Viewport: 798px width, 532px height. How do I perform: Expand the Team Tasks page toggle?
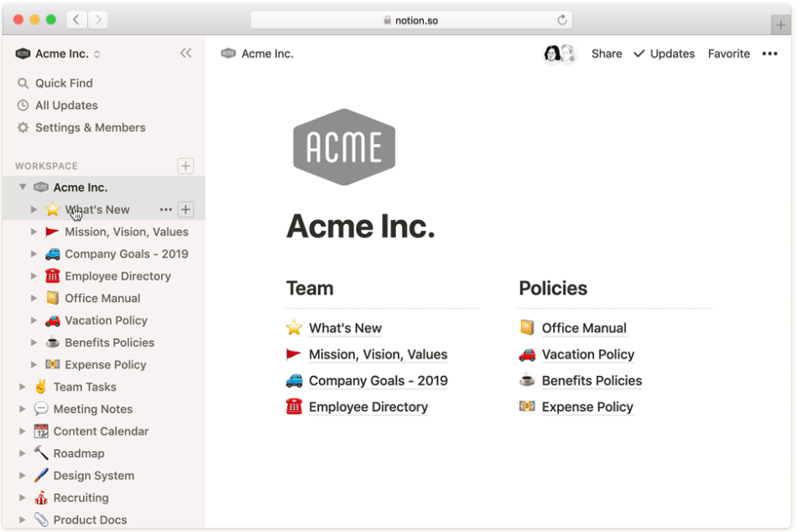[x=23, y=387]
